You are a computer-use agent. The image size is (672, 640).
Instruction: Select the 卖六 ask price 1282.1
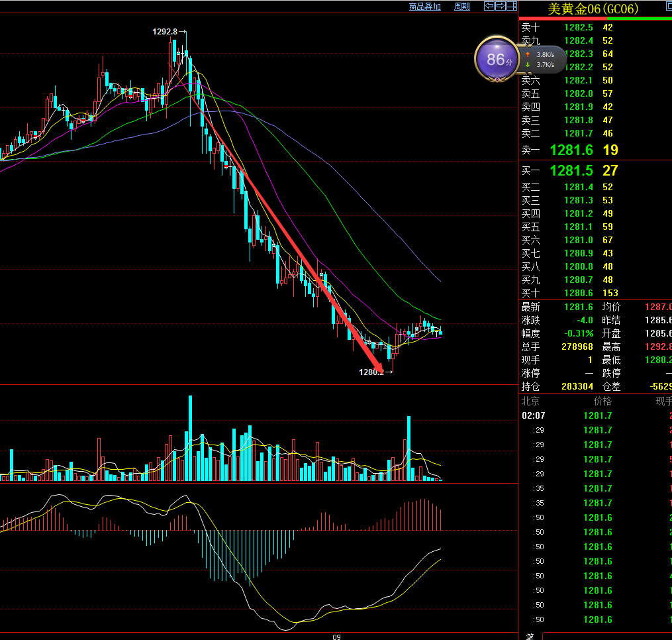click(579, 81)
